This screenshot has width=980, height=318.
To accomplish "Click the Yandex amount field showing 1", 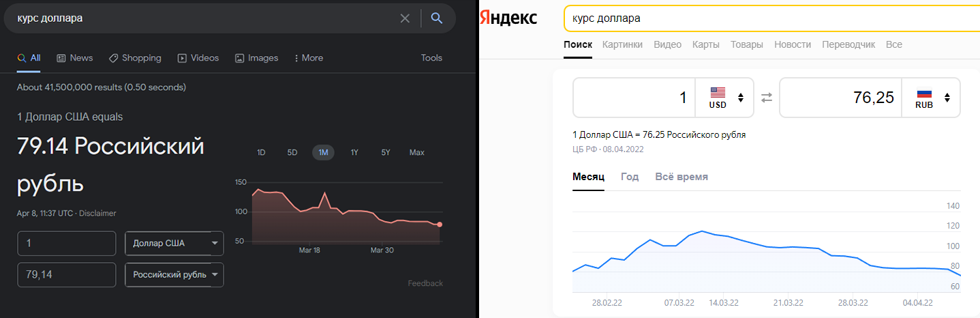I will click(634, 98).
